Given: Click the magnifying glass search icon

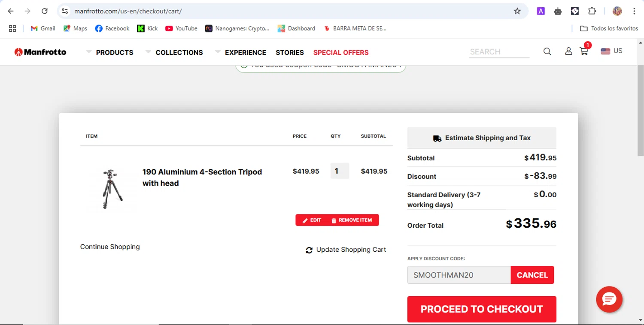Looking at the screenshot, I should pyautogui.click(x=547, y=51).
